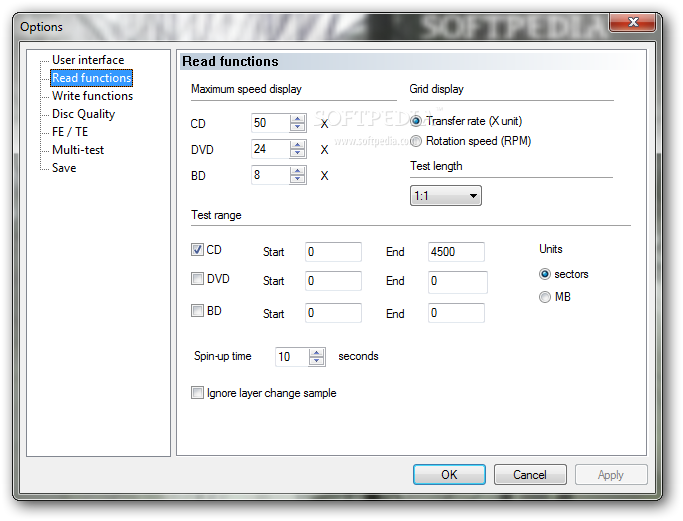Viewport: 683px width, 521px height.
Task: Enable the DVD test range checkbox
Action: tap(197, 278)
